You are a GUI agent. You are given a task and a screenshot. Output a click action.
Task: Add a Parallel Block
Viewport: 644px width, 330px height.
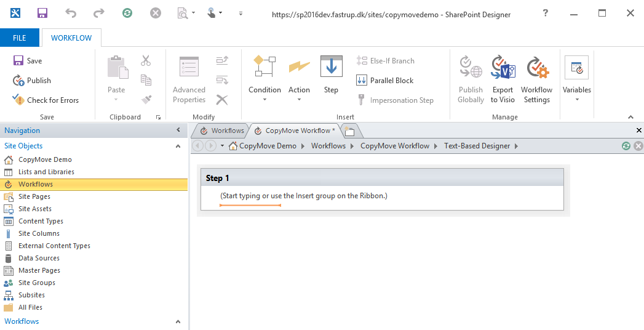[385, 81]
